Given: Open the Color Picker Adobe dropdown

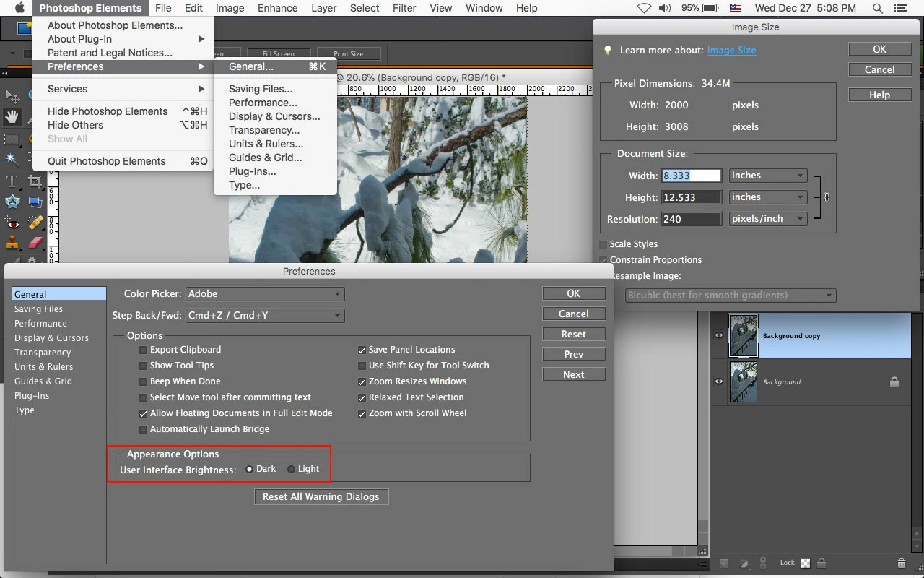Looking at the screenshot, I should (x=265, y=294).
